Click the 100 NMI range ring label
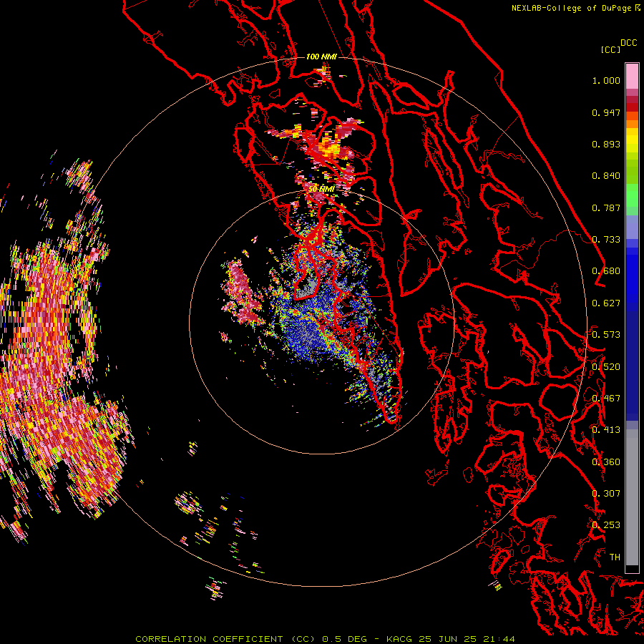The height and width of the screenshot is (644, 644). 321,57
